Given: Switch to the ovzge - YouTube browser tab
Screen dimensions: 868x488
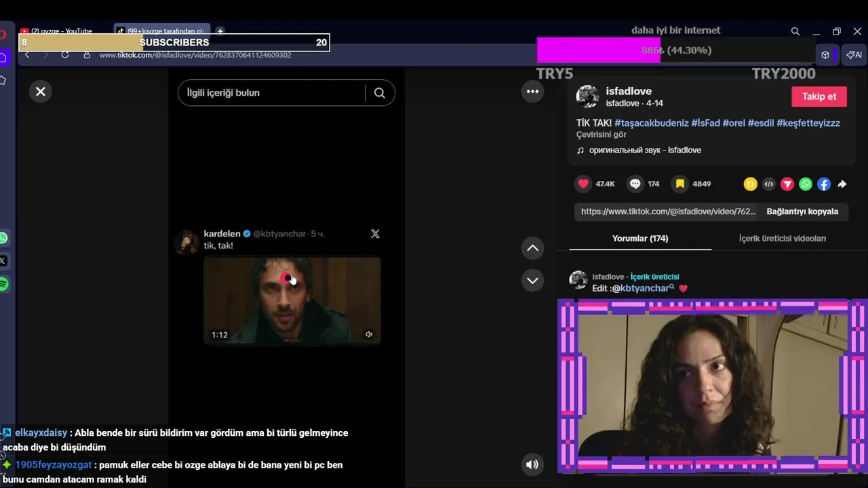Looking at the screenshot, I should (61, 31).
